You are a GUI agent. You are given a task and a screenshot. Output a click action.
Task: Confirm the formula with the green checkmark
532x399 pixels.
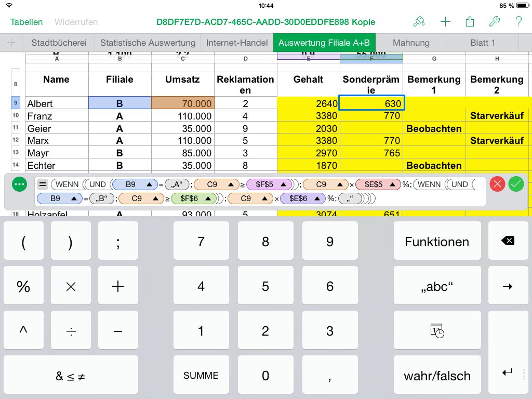[515, 184]
